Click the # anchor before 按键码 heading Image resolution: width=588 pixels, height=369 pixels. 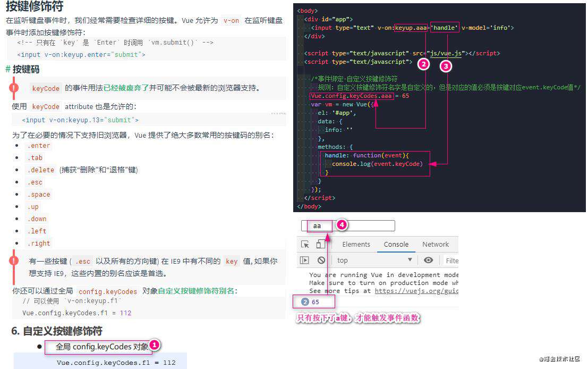[8, 69]
